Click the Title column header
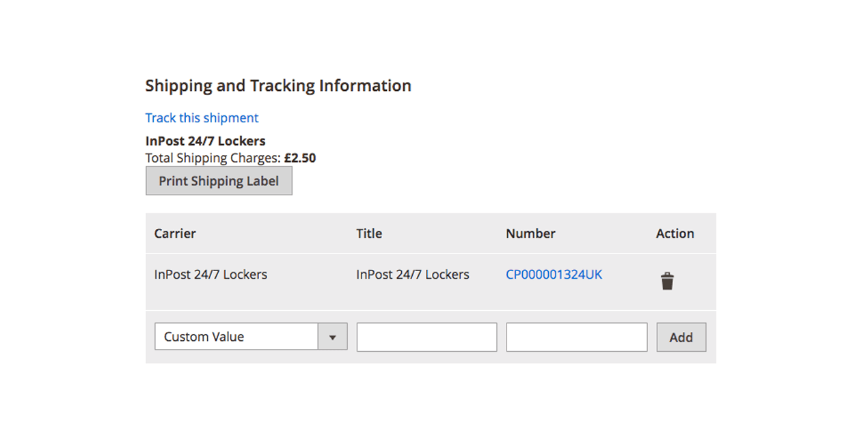This screenshot has height=444, width=868. click(369, 234)
